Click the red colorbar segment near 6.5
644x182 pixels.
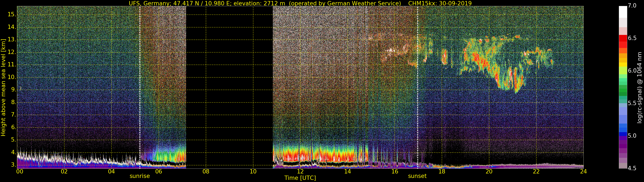[623, 38]
